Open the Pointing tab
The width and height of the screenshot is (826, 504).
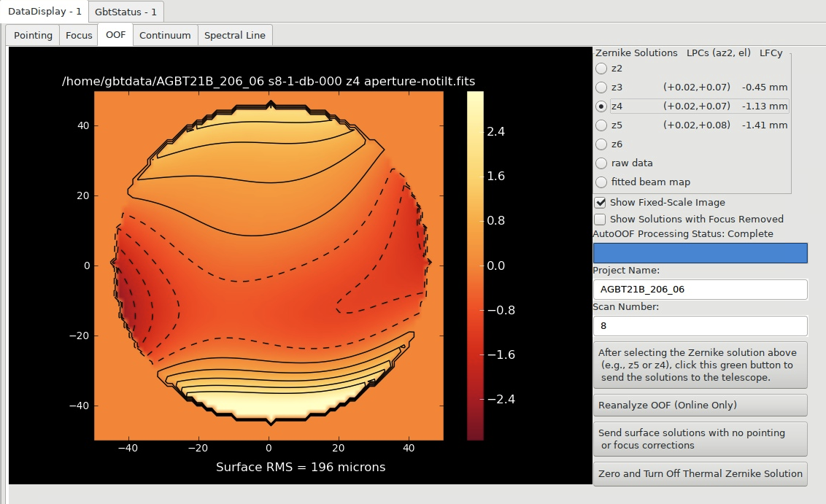point(33,35)
